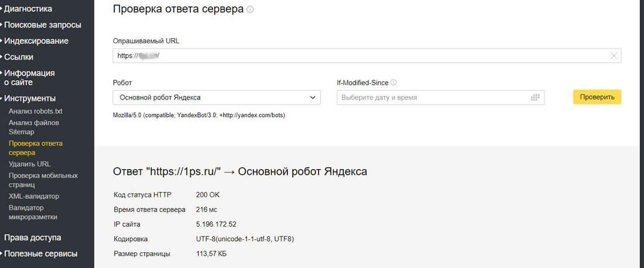Image resolution: width=644 pixels, height=268 pixels.
Task: Click the info icon next to If-Modified-Since
Action: (x=393, y=83)
